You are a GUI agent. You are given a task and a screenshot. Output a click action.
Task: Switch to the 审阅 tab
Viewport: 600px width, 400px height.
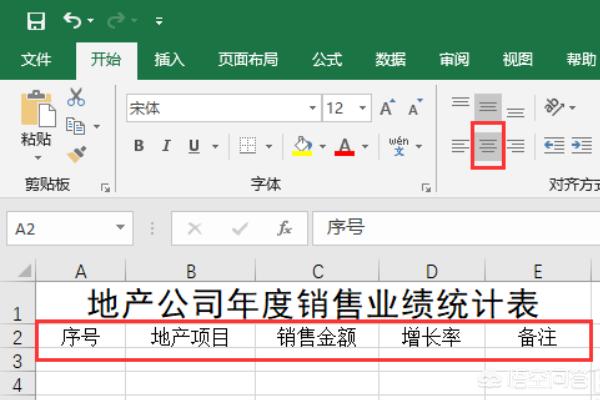click(454, 60)
